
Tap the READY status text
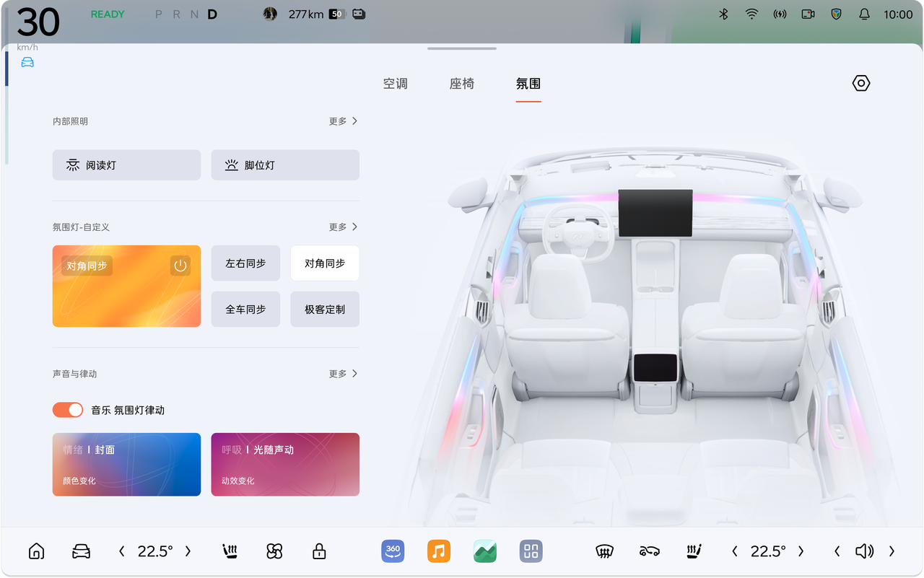pos(108,14)
